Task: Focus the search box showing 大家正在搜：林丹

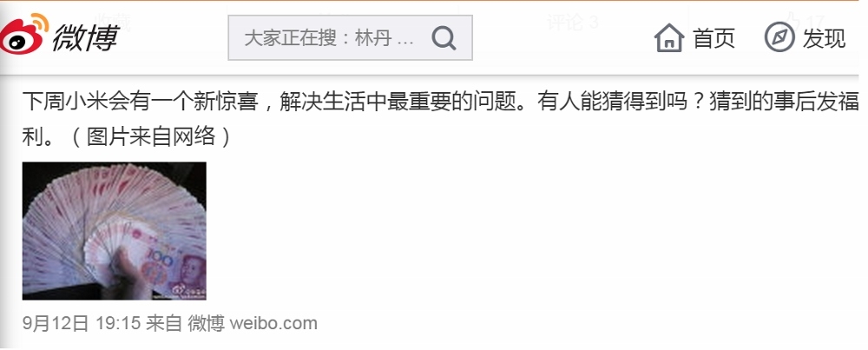Action: click(350, 37)
